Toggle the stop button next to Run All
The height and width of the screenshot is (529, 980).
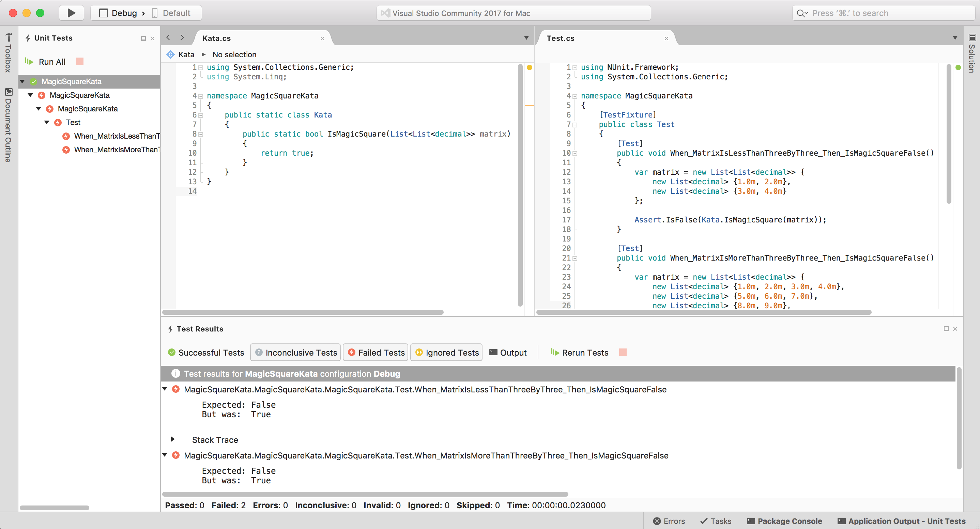[80, 61]
